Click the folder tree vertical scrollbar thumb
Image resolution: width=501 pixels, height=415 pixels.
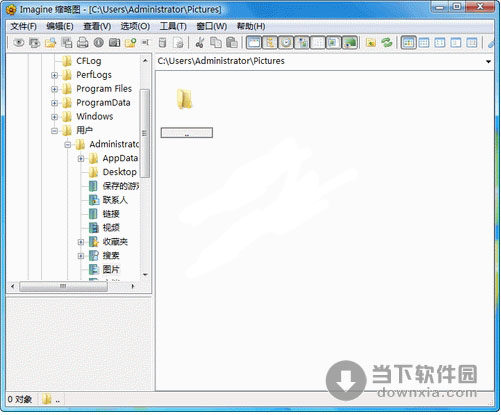[145, 133]
